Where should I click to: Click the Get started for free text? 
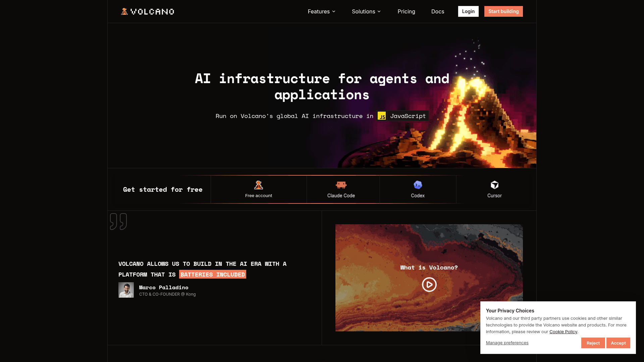pos(163,190)
